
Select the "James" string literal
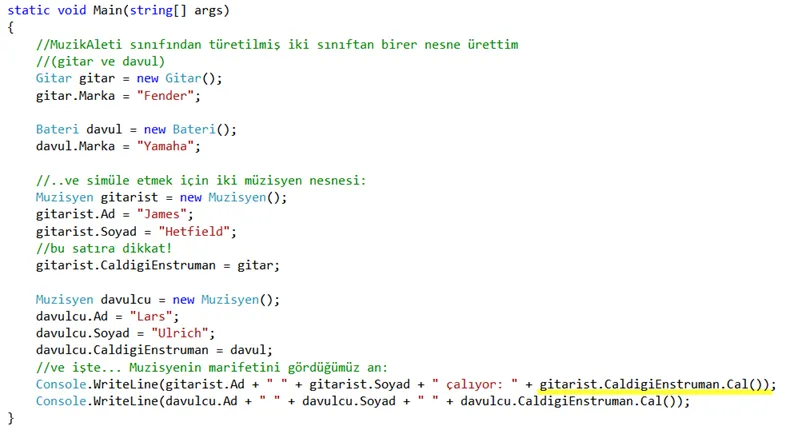click(x=162, y=214)
